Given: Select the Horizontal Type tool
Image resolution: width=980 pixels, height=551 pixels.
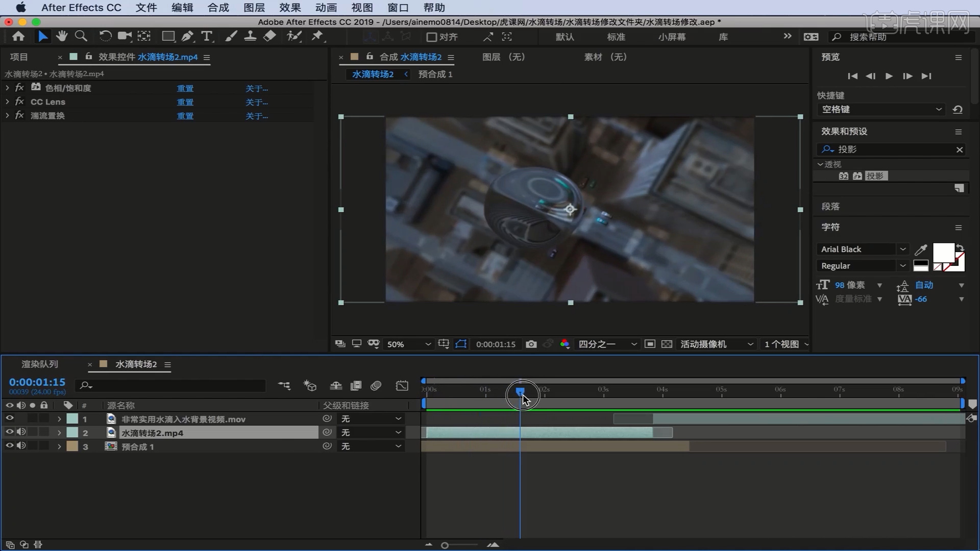Looking at the screenshot, I should [x=207, y=36].
